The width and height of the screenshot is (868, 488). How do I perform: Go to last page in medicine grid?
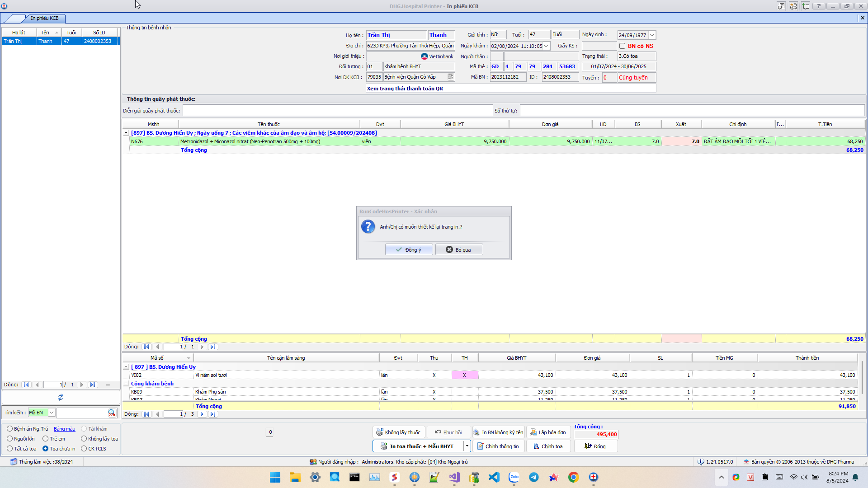[213, 347]
